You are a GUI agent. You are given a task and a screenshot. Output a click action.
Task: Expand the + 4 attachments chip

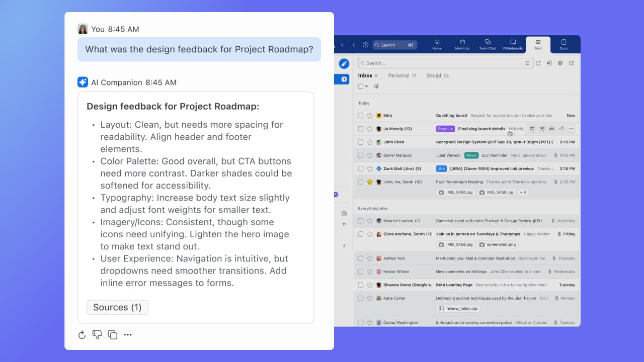click(522, 192)
